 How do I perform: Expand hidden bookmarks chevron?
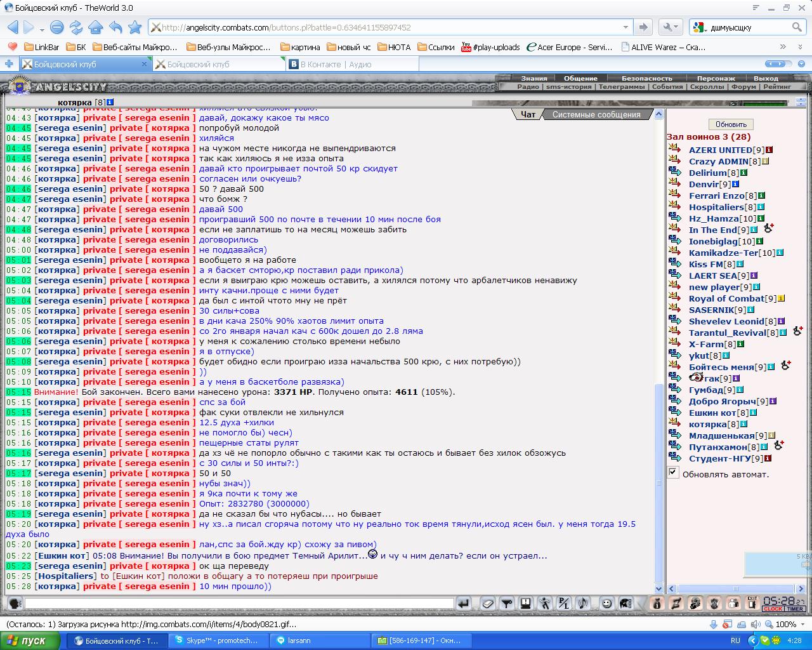click(x=783, y=47)
